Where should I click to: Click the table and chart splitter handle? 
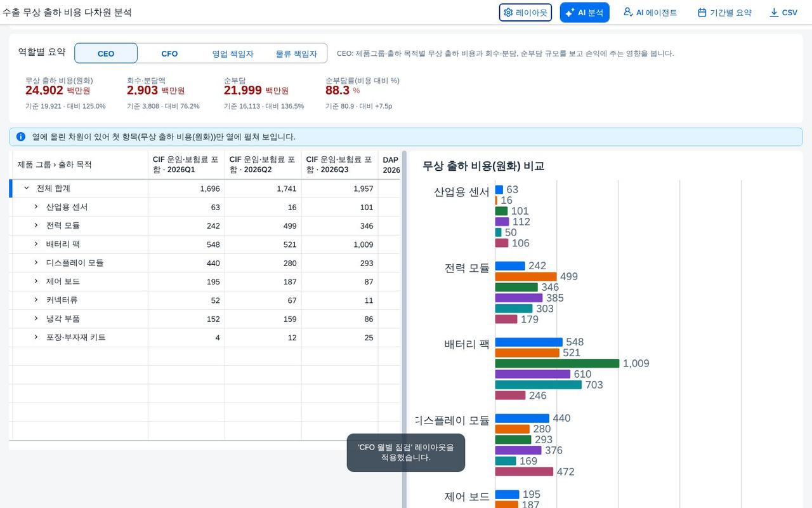click(x=404, y=330)
